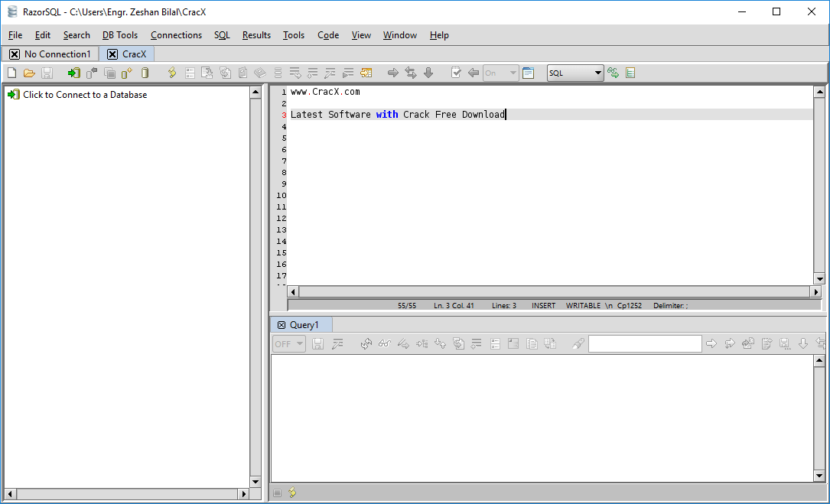Open the OFF dropdown in query toolbar

pos(289,344)
